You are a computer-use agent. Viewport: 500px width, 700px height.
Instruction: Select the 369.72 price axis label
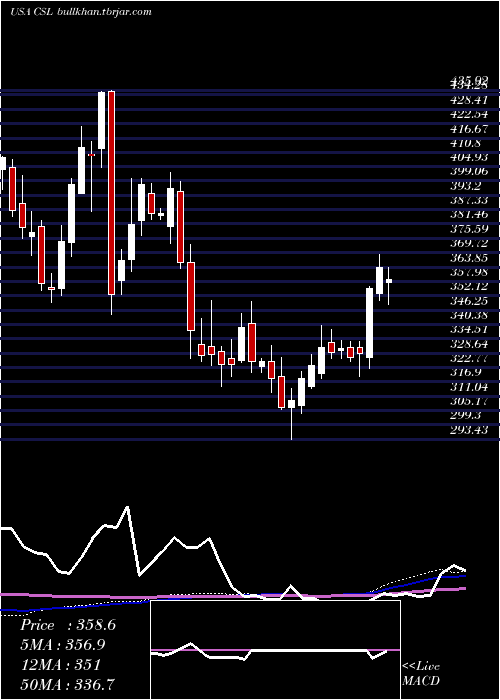point(469,243)
